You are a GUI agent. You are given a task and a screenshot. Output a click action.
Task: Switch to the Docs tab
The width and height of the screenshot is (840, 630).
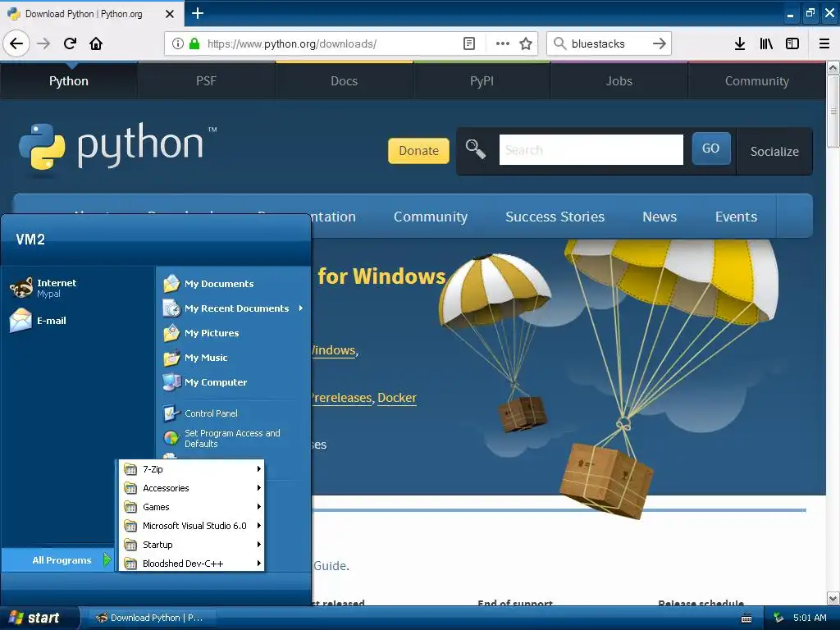(x=344, y=81)
